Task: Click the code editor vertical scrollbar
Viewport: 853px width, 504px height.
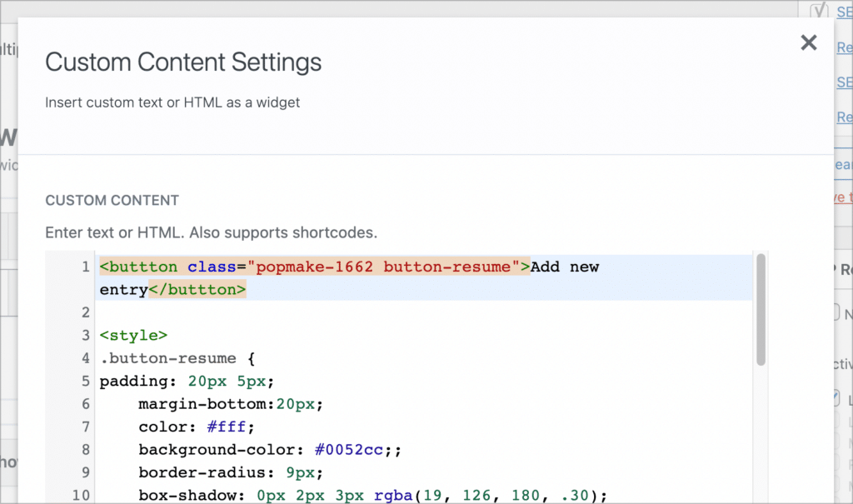Action: pos(761,310)
